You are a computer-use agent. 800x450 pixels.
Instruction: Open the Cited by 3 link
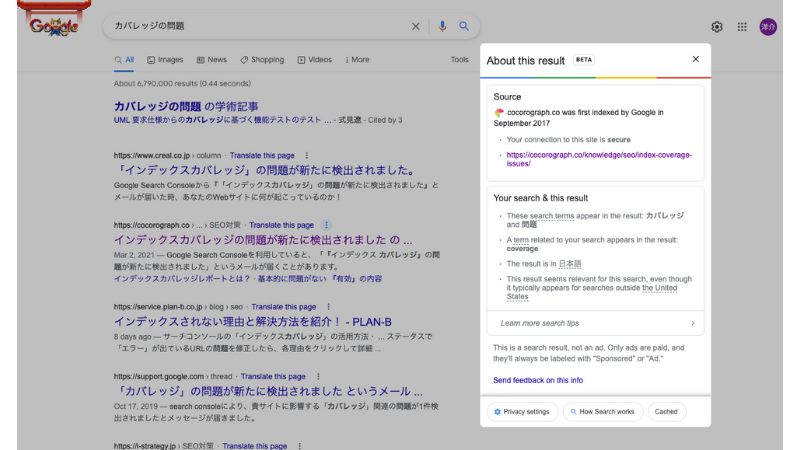(385, 120)
